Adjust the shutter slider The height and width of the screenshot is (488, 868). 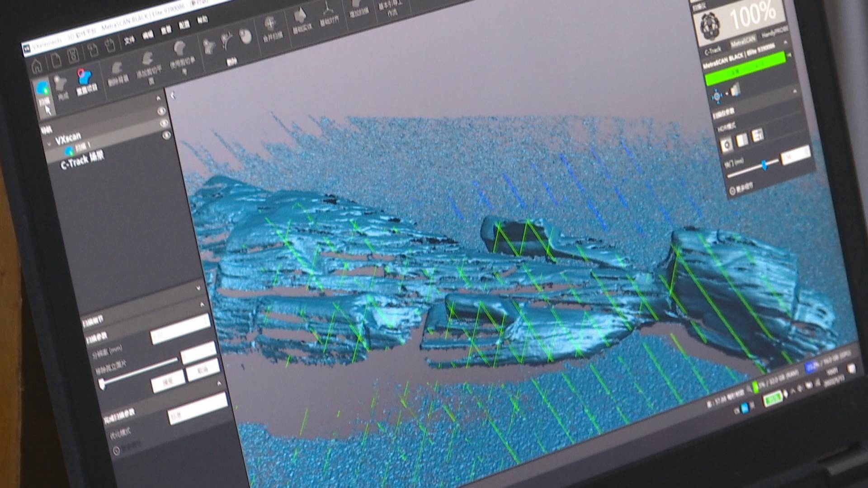coord(764,164)
